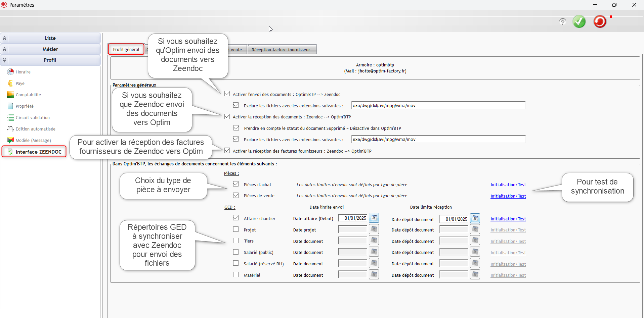Screen dimensions: 644x318
Task: Open calendar for Salarié (public) Date dépôt document
Action: 475,252
